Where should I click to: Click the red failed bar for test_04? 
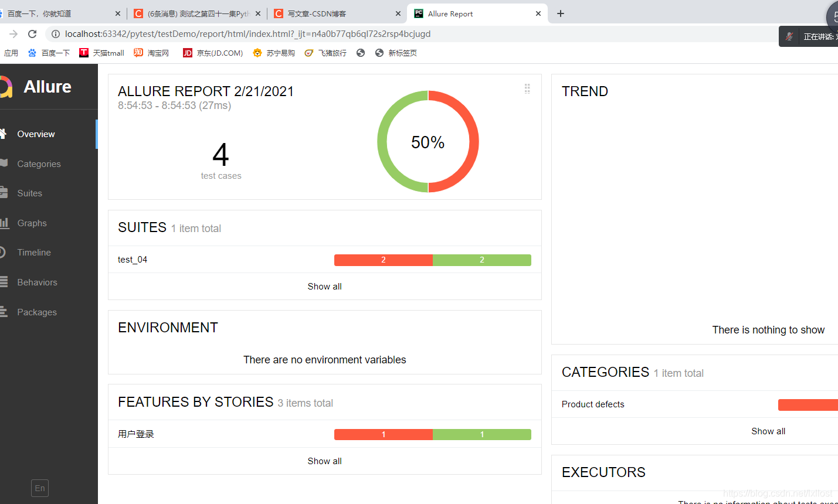384,260
